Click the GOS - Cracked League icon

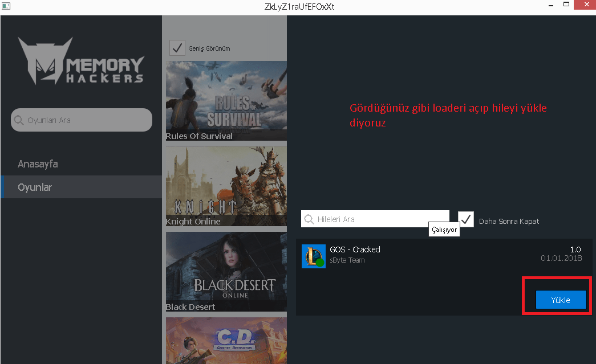(314, 256)
